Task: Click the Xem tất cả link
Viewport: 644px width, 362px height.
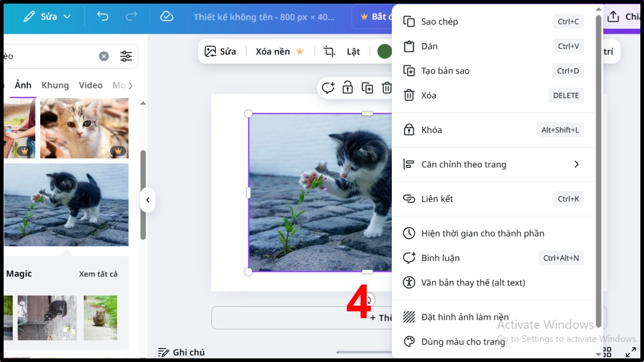Action: [x=98, y=274]
